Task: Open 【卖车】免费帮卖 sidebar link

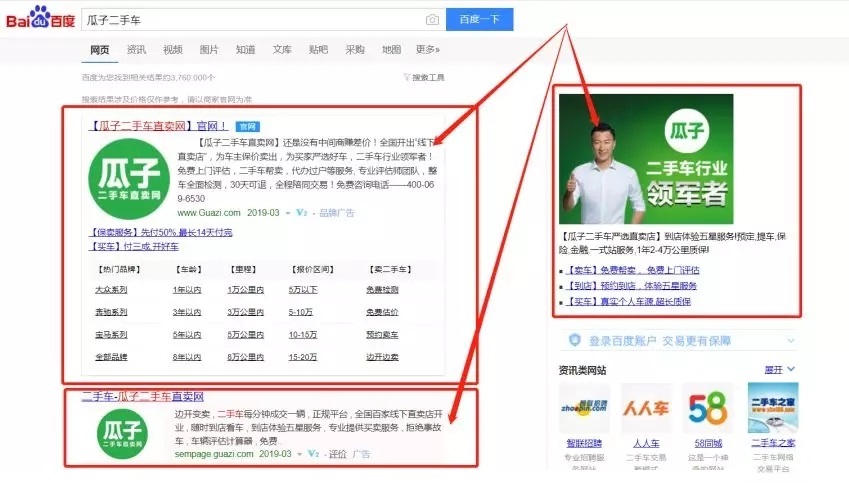Action: 632,270
